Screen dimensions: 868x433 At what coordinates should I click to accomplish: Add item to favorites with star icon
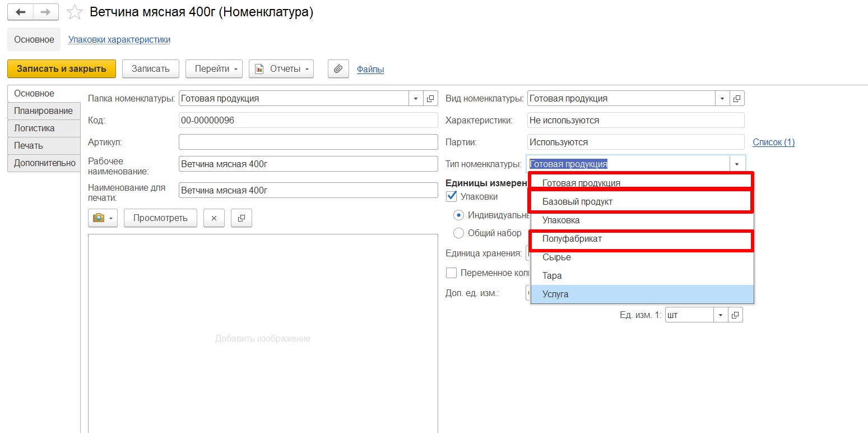click(74, 12)
